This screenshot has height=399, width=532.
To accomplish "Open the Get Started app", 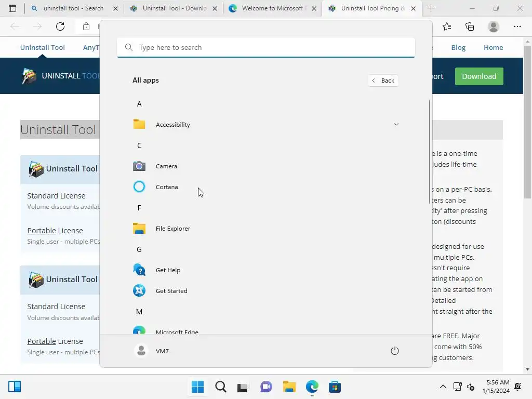I will point(265,291).
